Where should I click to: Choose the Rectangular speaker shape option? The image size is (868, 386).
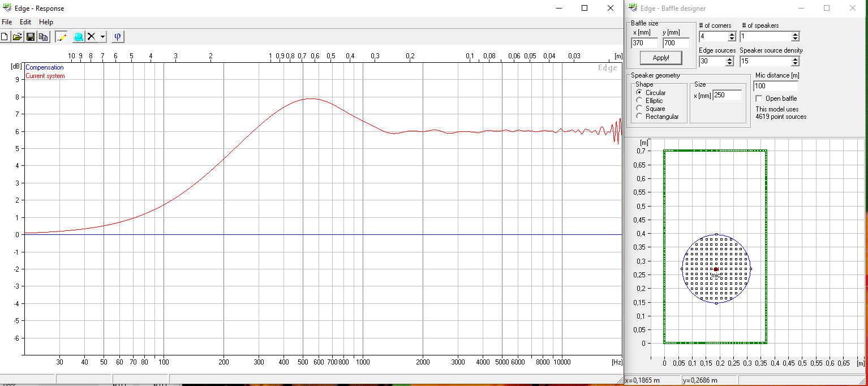click(x=639, y=117)
